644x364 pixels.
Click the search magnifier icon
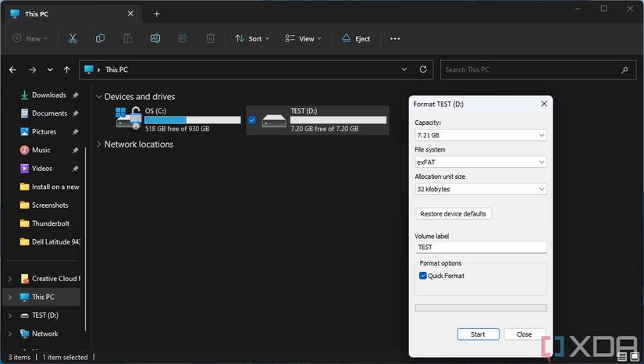[624, 70]
